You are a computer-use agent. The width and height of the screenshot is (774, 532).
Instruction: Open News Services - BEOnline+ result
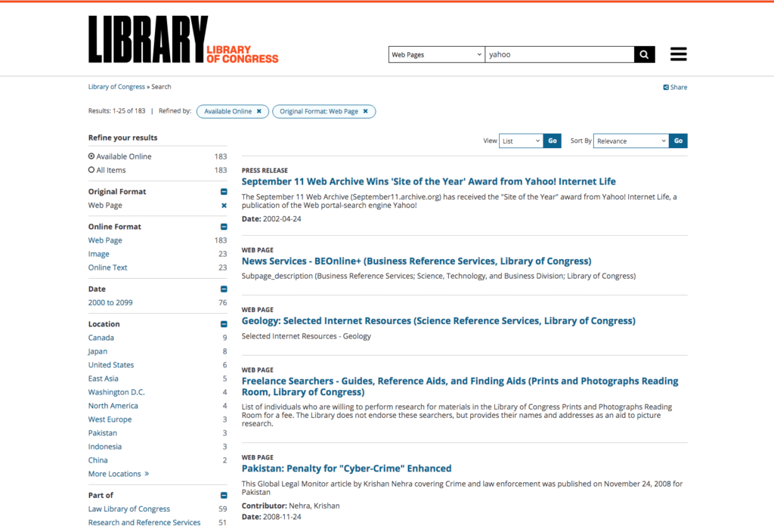(416, 261)
